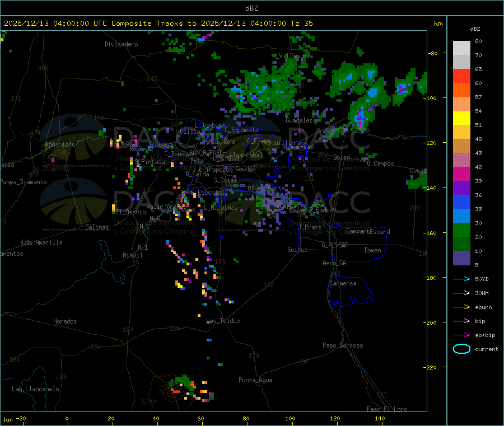The width and height of the screenshot is (504, 426).
Task: Click the Salinas map label
Action: pyautogui.click(x=97, y=227)
